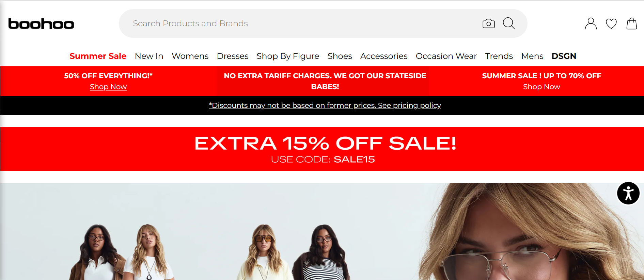Open the Summer Sale menu
Image resolution: width=644 pixels, height=280 pixels.
click(98, 56)
